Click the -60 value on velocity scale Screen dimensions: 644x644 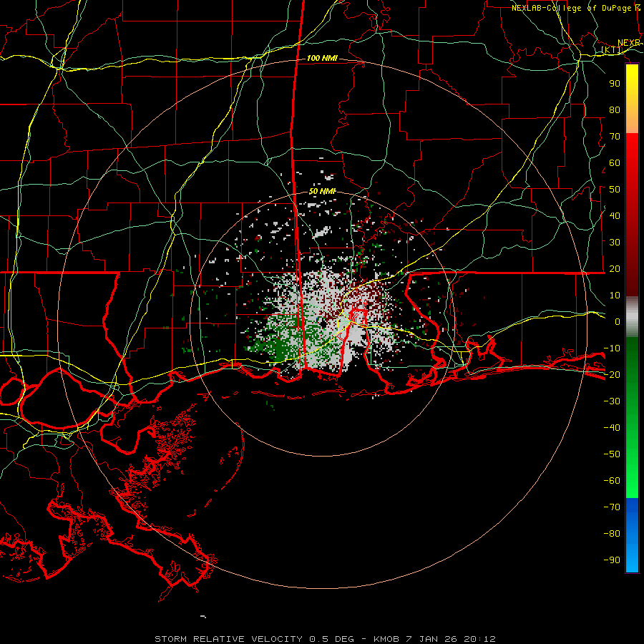612,481
